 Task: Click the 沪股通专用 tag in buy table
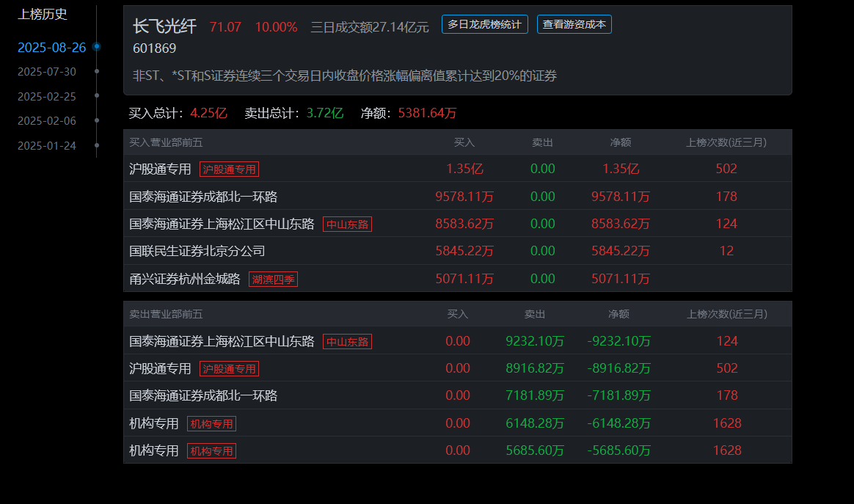coord(230,169)
